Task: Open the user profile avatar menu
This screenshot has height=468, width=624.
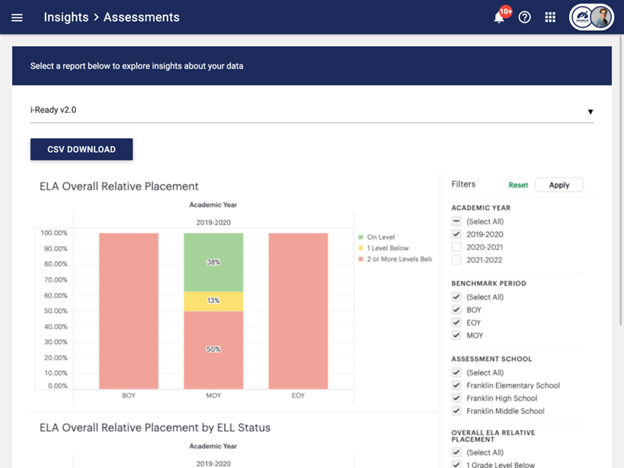Action: (x=591, y=18)
